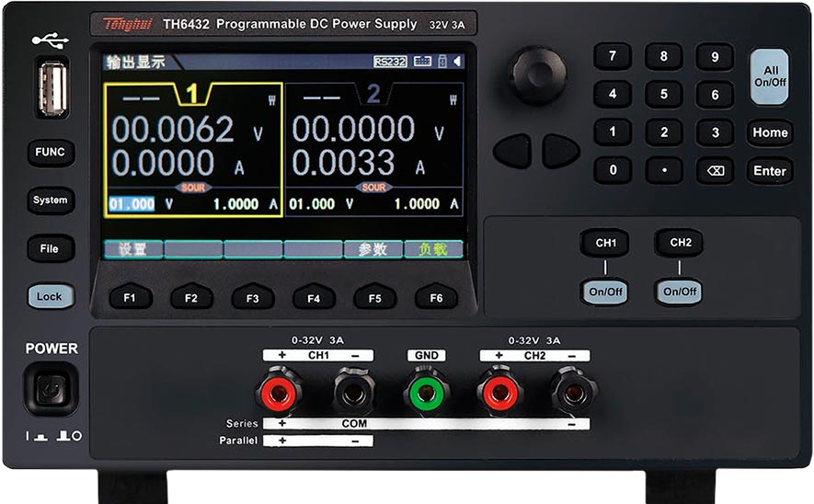Viewport: 814px width, 504px height.
Task: Click the decimal point key on keypad
Action: pos(664,171)
